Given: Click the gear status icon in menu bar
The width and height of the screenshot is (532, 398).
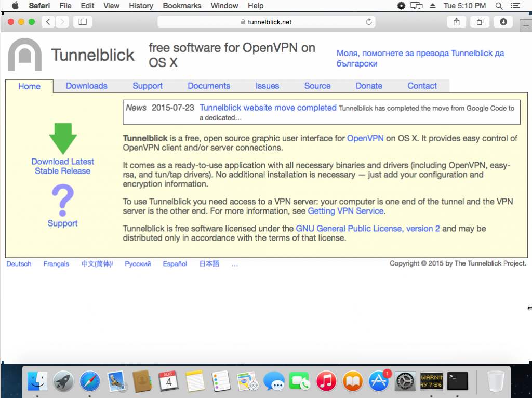Looking at the screenshot, I should click(x=401, y=6).
